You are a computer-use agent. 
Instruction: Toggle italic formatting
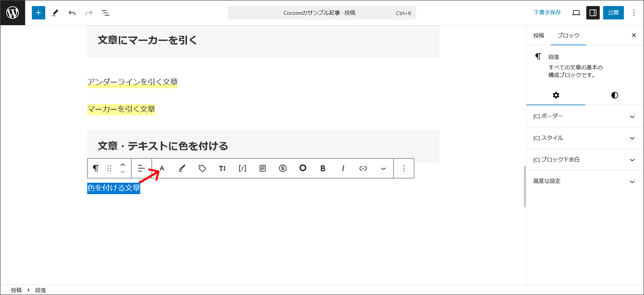click(x=343, y=168)
